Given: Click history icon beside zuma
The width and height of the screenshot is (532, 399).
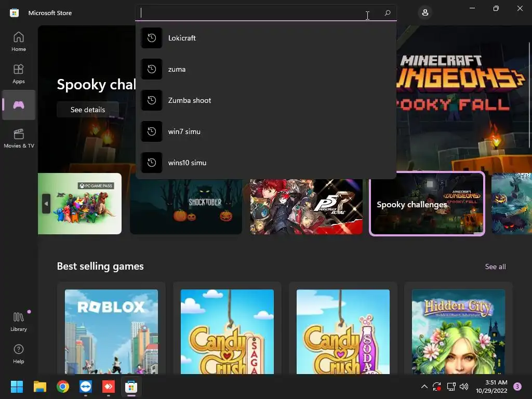Looking at the screenshot, I should click(152, 69).
